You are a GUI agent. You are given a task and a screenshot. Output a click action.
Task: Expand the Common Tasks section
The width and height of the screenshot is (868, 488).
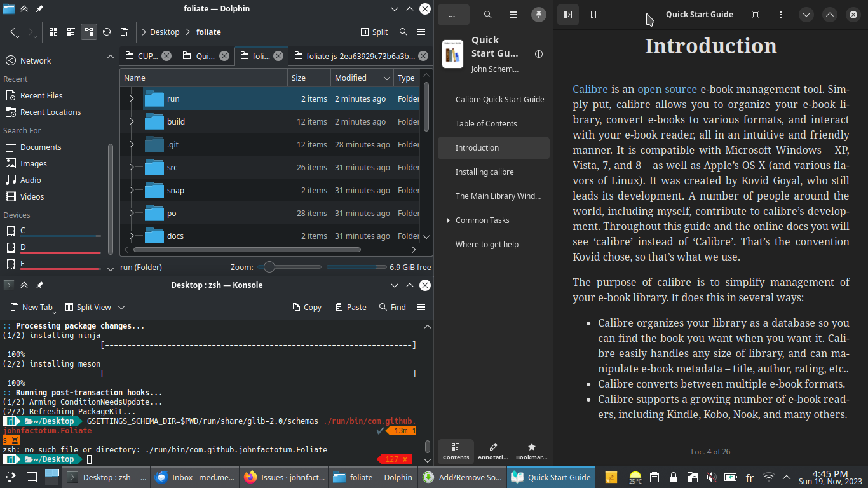pos(449,220)
